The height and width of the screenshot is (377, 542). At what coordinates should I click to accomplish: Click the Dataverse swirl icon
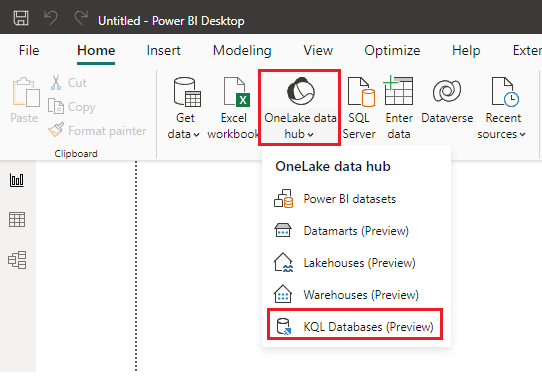pyautogui.click(x=447, y=91)
